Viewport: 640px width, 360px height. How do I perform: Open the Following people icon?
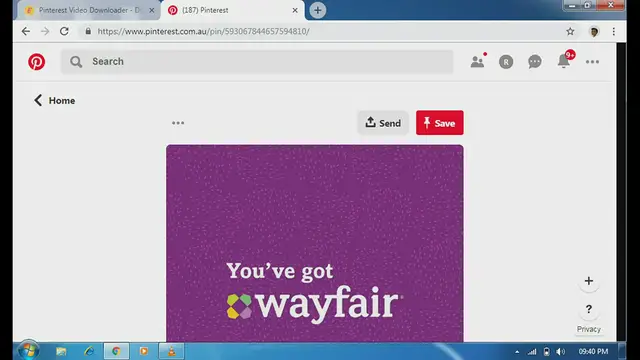477,61
